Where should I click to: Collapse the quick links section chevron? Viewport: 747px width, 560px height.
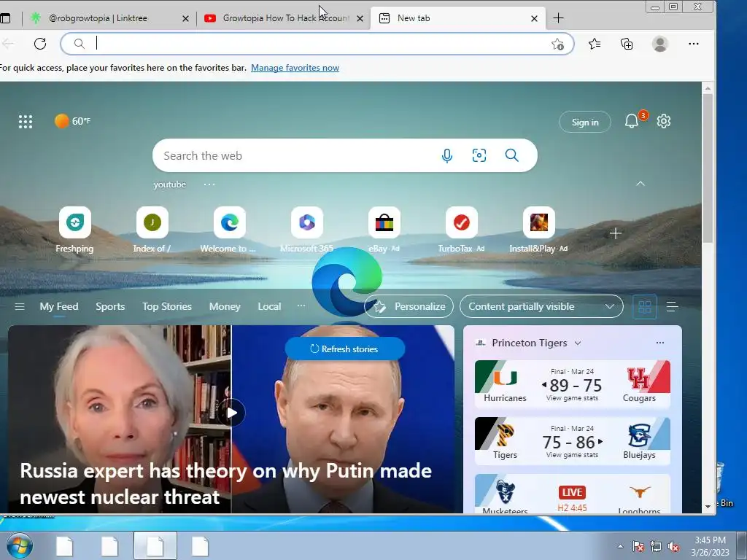(640, 184)
